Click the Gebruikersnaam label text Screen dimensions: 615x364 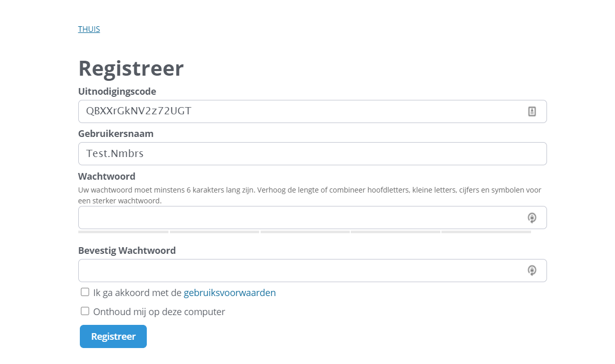point(116,134)
